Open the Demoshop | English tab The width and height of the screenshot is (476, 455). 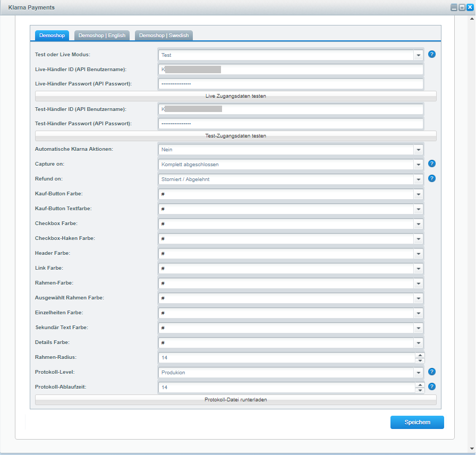(x=102, y=36)
